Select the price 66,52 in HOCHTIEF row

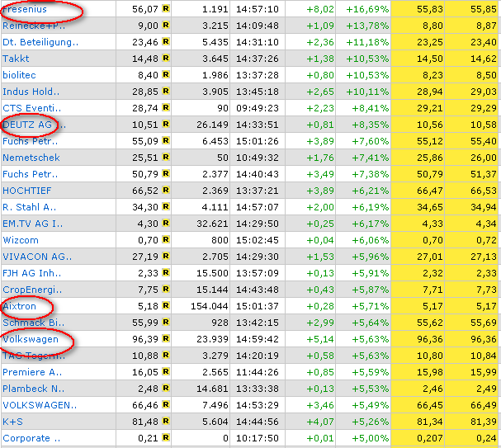coord(145,191)
